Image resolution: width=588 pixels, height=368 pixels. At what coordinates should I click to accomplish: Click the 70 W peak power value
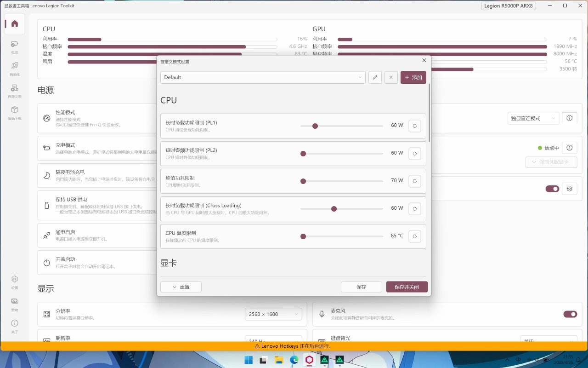[x=397, y=181]
